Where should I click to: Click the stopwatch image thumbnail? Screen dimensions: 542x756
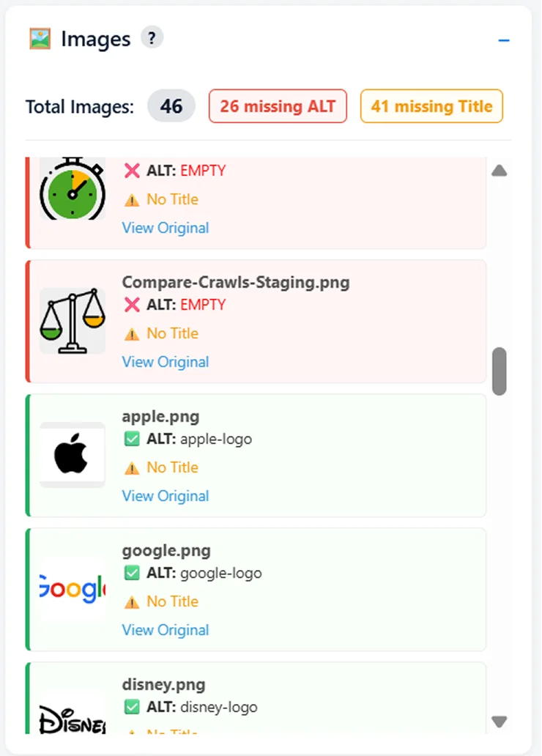point(71,189)
